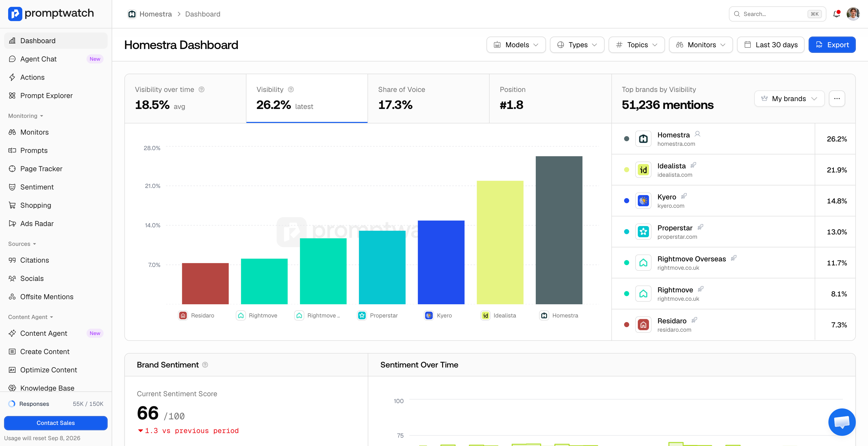This screenshot has width=868, height=446.
Task: Switch to the Position tab
Action: pyautogui.click(x=550, y=98)
